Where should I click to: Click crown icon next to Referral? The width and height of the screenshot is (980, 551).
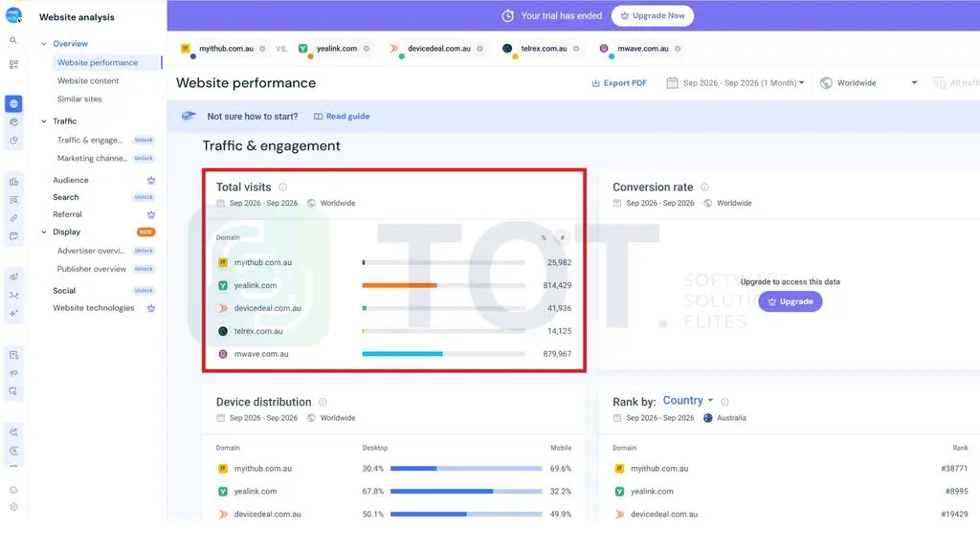(x=150, y=215)
